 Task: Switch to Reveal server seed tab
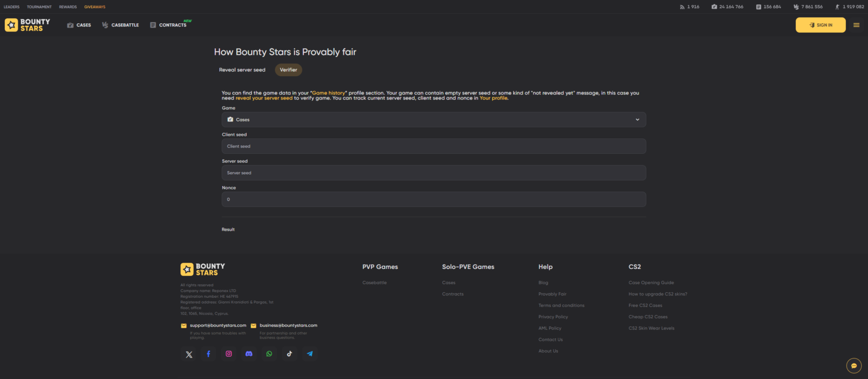tap(242, 70)
